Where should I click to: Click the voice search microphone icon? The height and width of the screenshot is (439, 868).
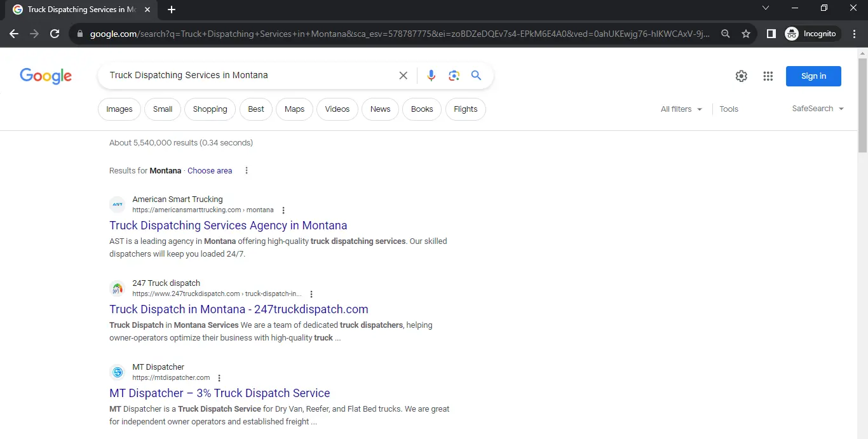431,76
